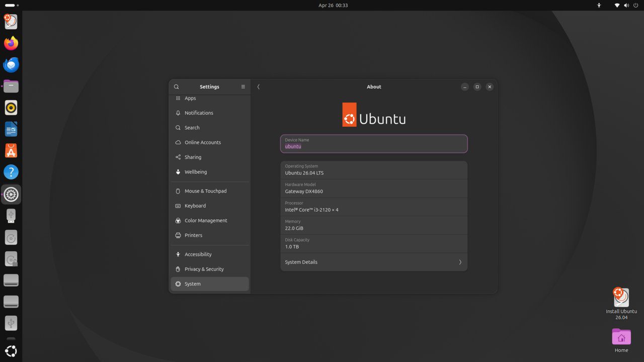Minimize the Settings window
This screenshot has height=362, width=644.
click(x=465, y=86)
